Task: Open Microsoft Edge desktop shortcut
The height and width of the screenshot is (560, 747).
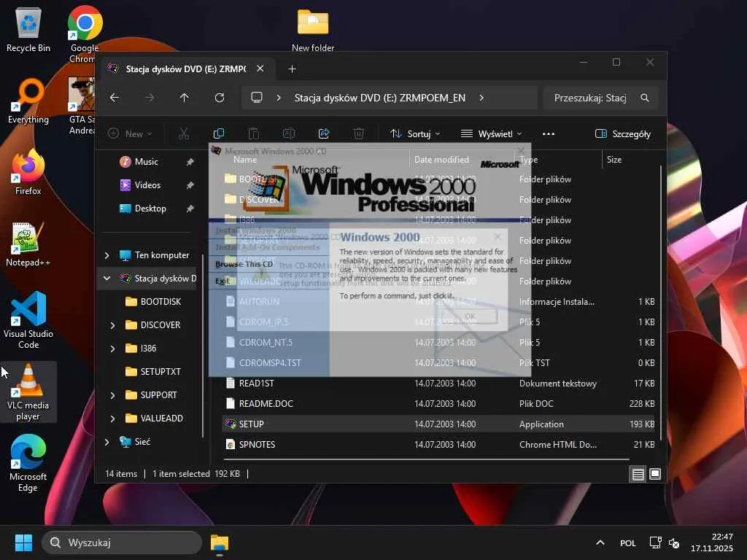Action: tap(28, 463)
